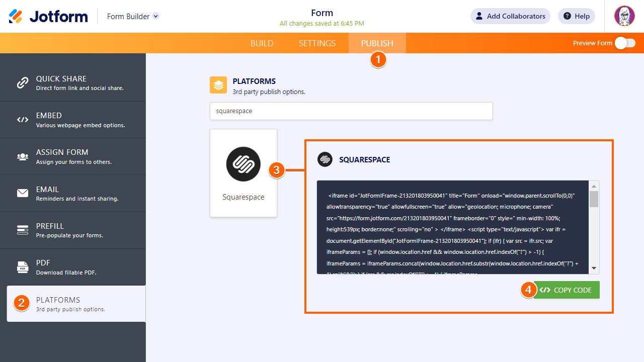Viewport: 644px width, 362px height.
Task: Click the Prefill icon in sidebar
Action: click(22, 230)
